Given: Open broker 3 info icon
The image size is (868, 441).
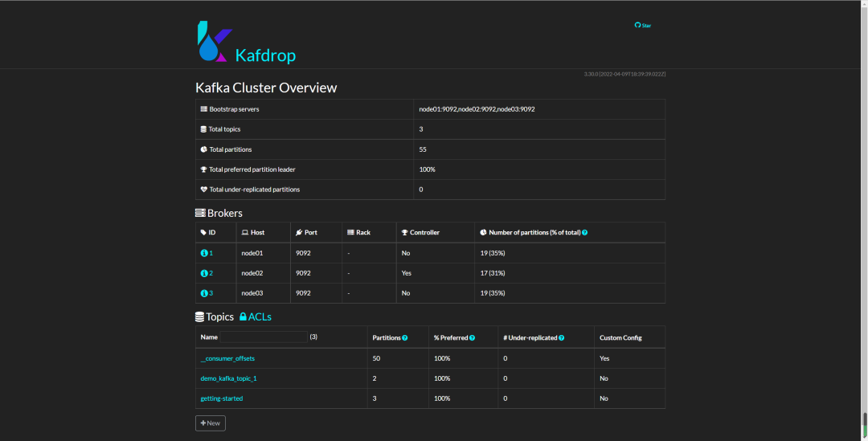Looking at the screenshot, I should click(203, 293).
